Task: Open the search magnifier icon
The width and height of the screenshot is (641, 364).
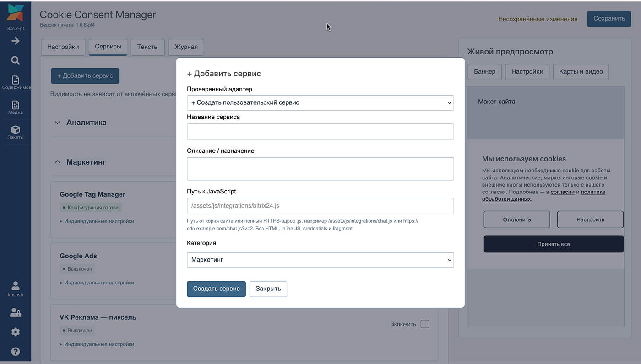Action: (16, 60)
